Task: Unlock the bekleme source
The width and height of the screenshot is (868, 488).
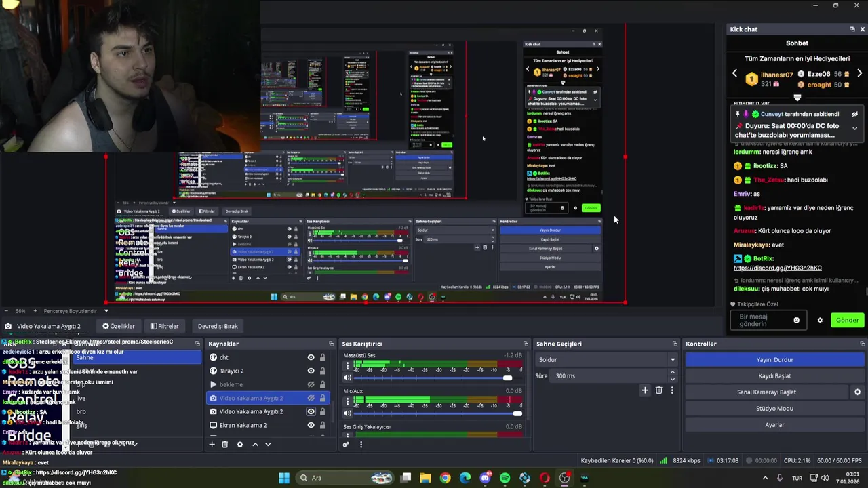Action: point(323,385)
